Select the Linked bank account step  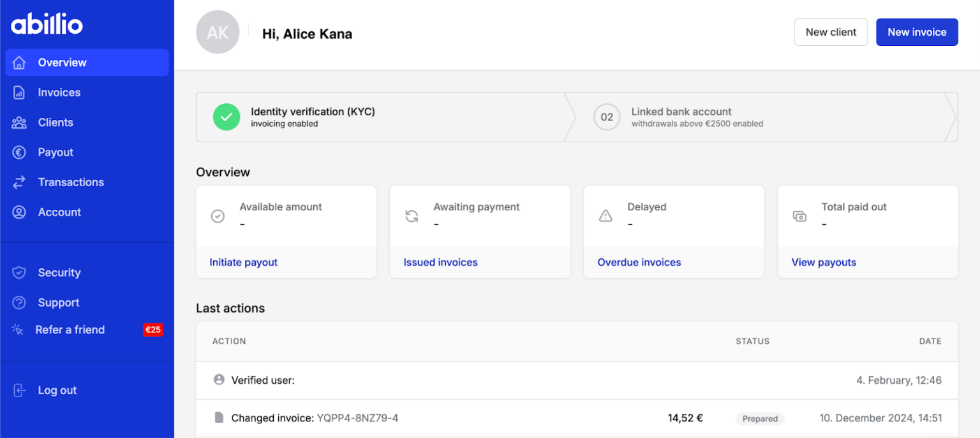[681, 117]
